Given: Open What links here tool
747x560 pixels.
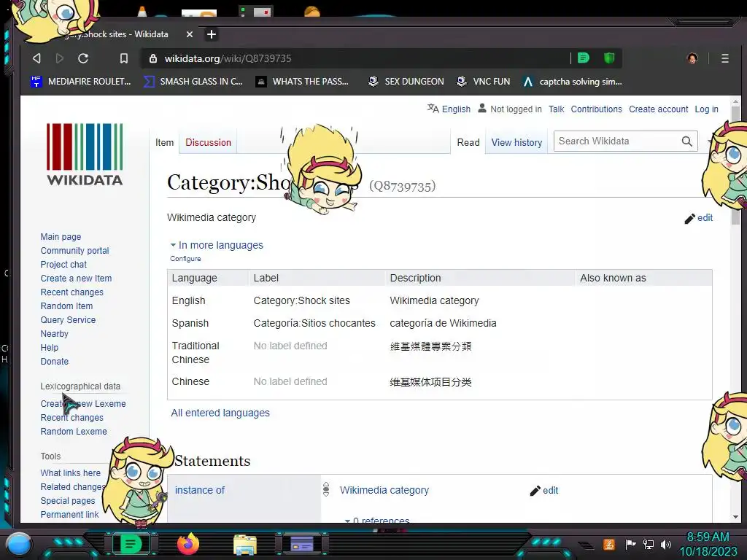Looking at the screenshot, I should (71, 472).
